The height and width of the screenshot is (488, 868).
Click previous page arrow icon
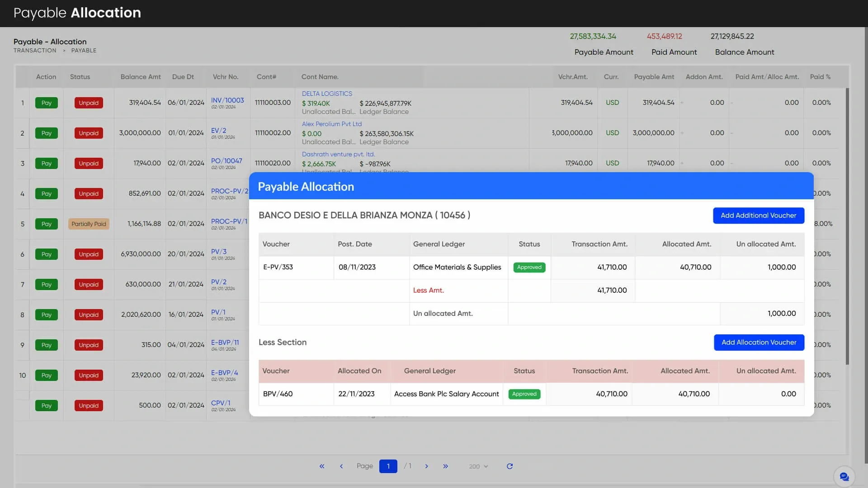click(x=341, y=466)
